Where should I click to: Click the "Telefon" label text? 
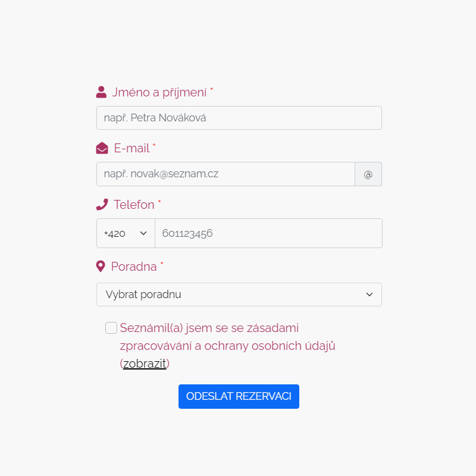click(x=134, y=205)
